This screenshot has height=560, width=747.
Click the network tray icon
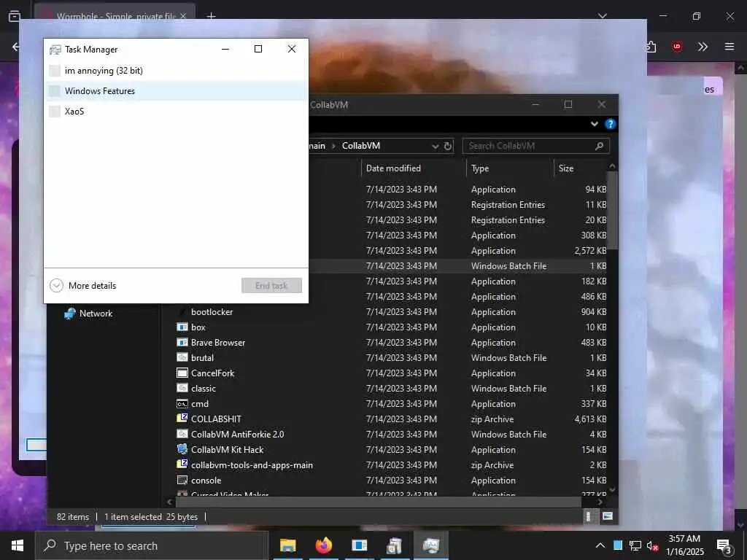(x=635, y=545)
